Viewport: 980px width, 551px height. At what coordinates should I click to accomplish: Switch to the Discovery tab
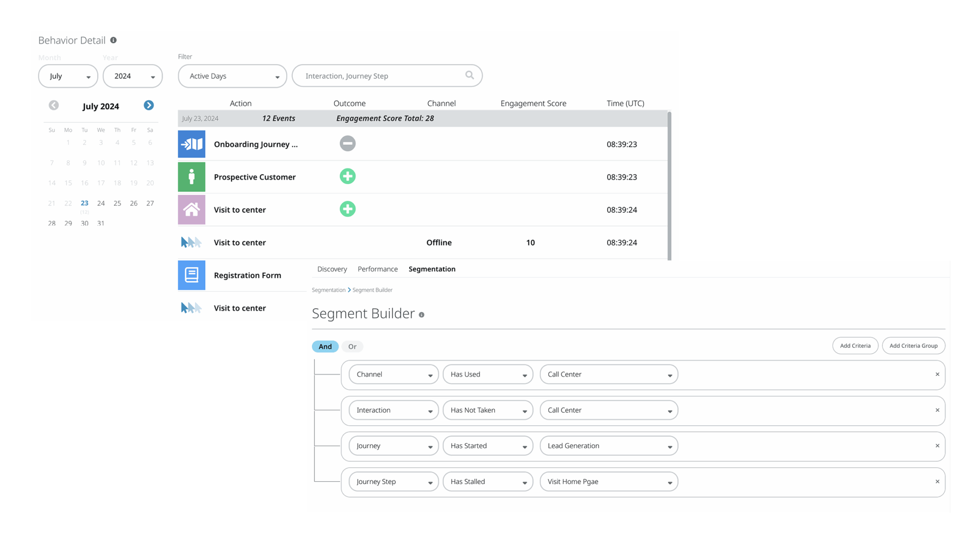click(x=332, y=269)
